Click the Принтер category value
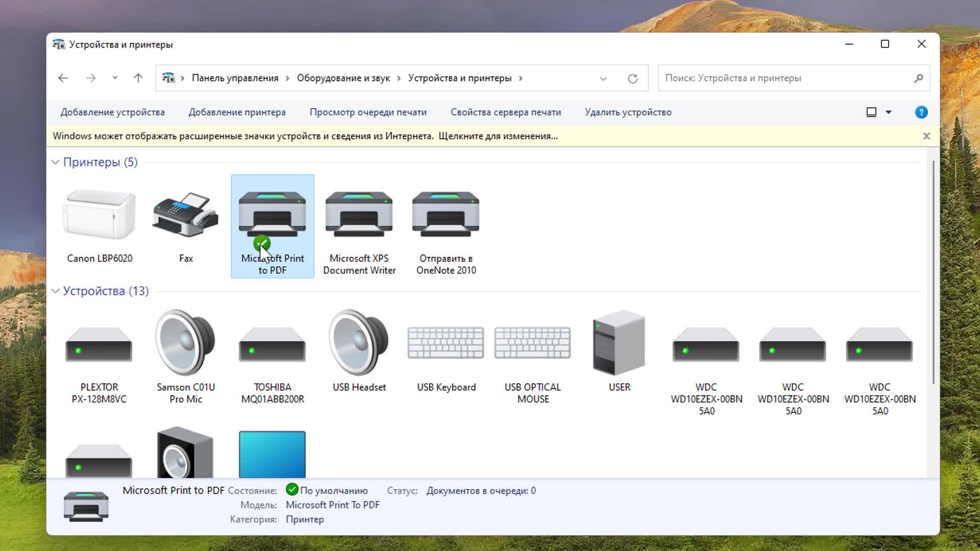The height and width of the screenshot is (551, 980). coord(305,519)
